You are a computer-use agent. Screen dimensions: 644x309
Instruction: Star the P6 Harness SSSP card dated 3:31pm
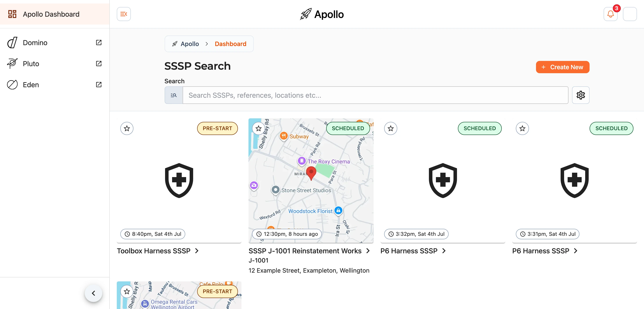pyautogui.click(x=522, y=128)
